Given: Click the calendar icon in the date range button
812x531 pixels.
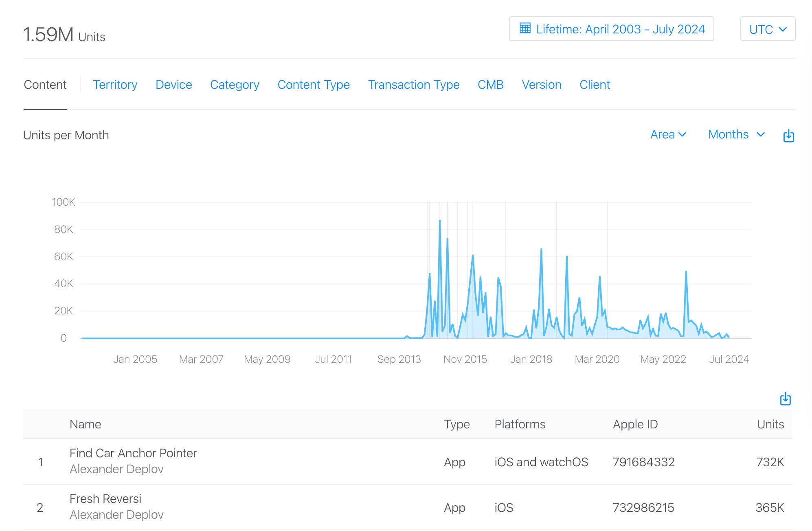Looking at the screenshot, I should coord(525,29).
